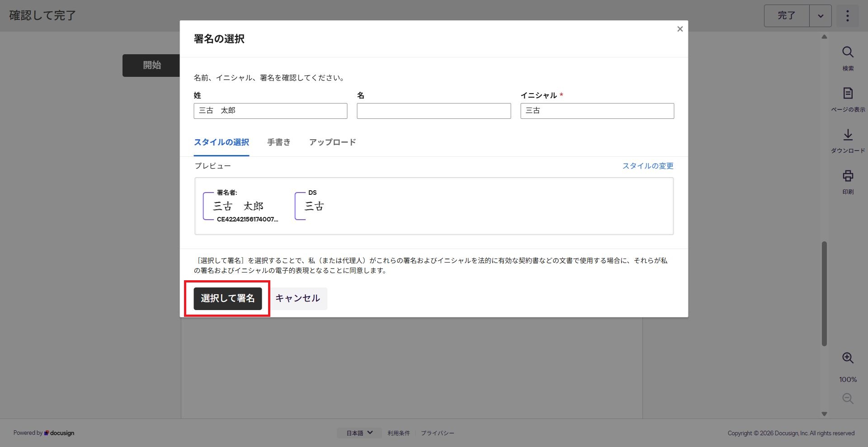
Task: Open the 日本語 language dropdown
Action: coord(359,433)
